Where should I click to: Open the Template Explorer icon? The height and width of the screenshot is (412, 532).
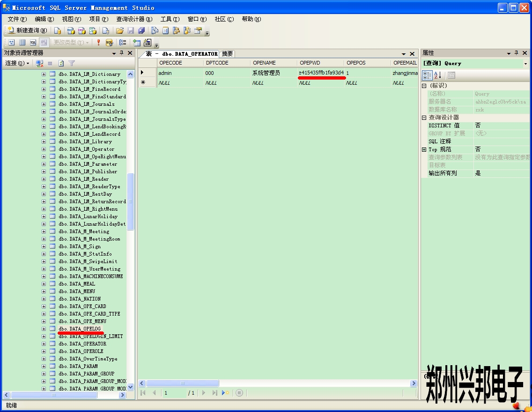click(187, 31)
